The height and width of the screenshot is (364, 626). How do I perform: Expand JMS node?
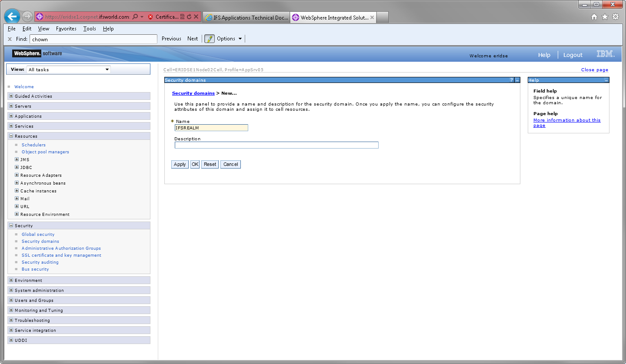coord(17,159)
